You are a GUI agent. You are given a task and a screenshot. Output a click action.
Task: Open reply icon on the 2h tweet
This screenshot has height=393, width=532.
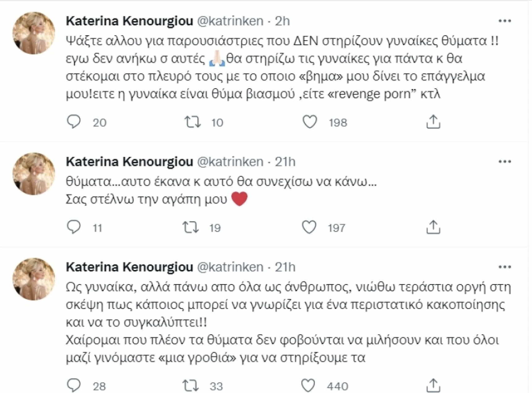click(74, 122)
